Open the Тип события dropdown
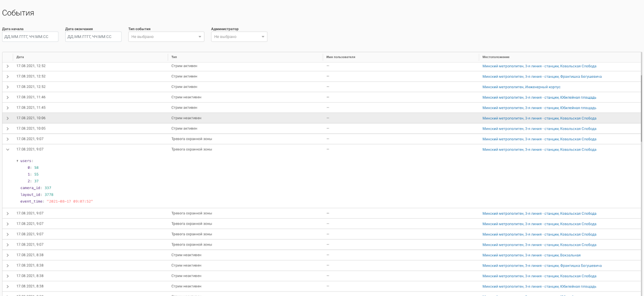644x296 pixels. [x=166, y=37]
